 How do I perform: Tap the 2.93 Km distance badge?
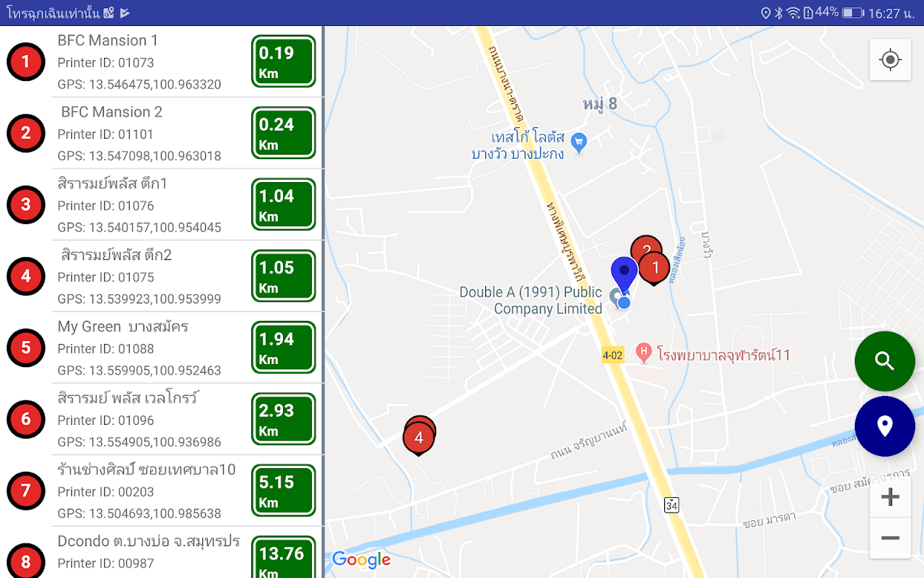(x=284, y=419)
